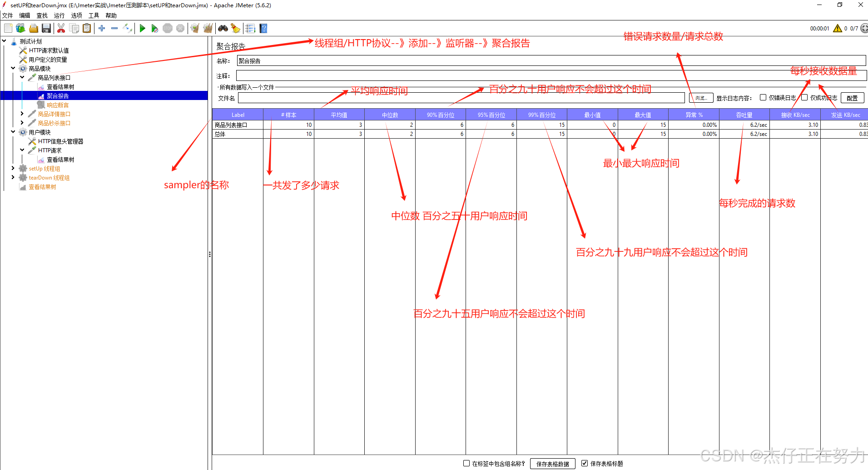
Task: Click into the 文件名 input field
Action: pos(461,98)
